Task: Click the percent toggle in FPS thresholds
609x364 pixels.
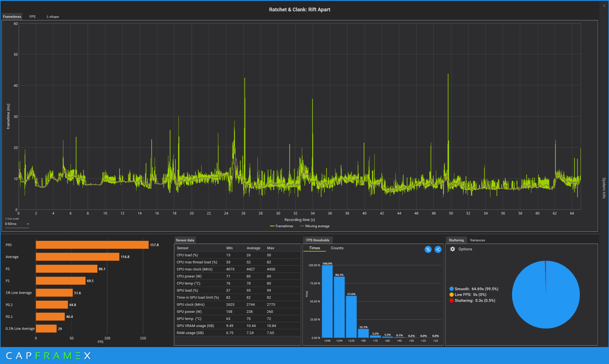Action: pyautogui.click(x=428, y=249)
